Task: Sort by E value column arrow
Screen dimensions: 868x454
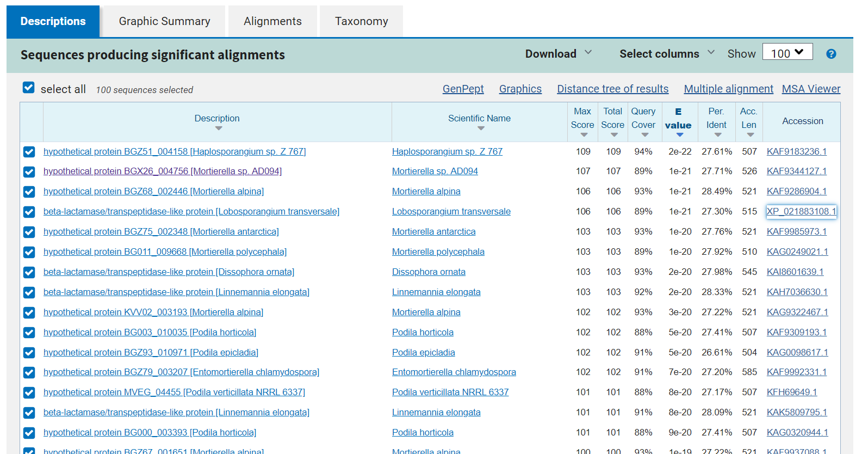Action: tap(680, 135)
